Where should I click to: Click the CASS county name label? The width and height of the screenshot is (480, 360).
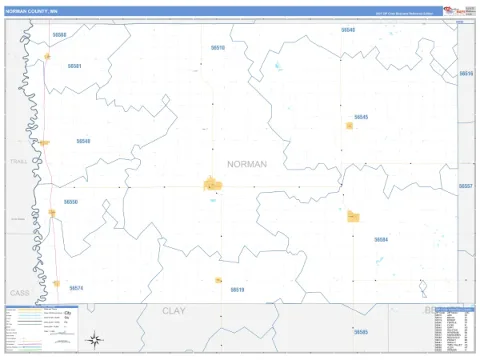click(20, 293)
